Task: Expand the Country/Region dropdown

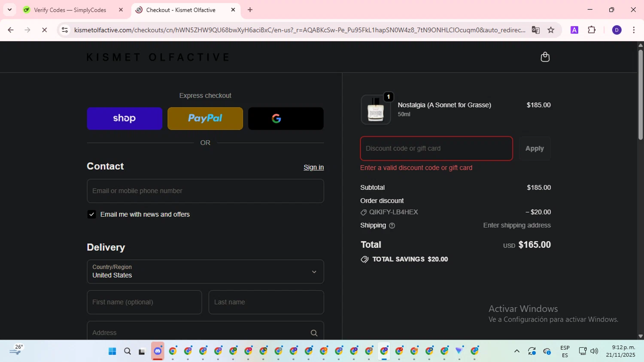Action: [205, 271]
